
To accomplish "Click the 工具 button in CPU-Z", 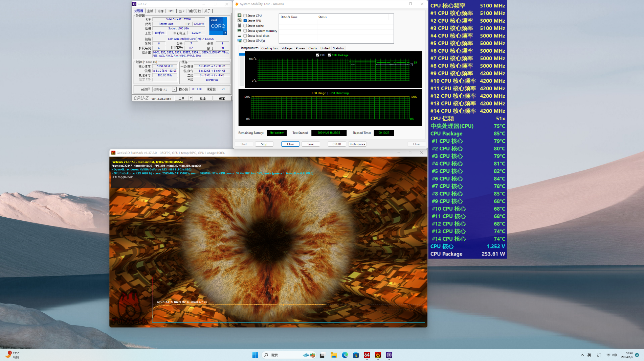I will point(181,98).
